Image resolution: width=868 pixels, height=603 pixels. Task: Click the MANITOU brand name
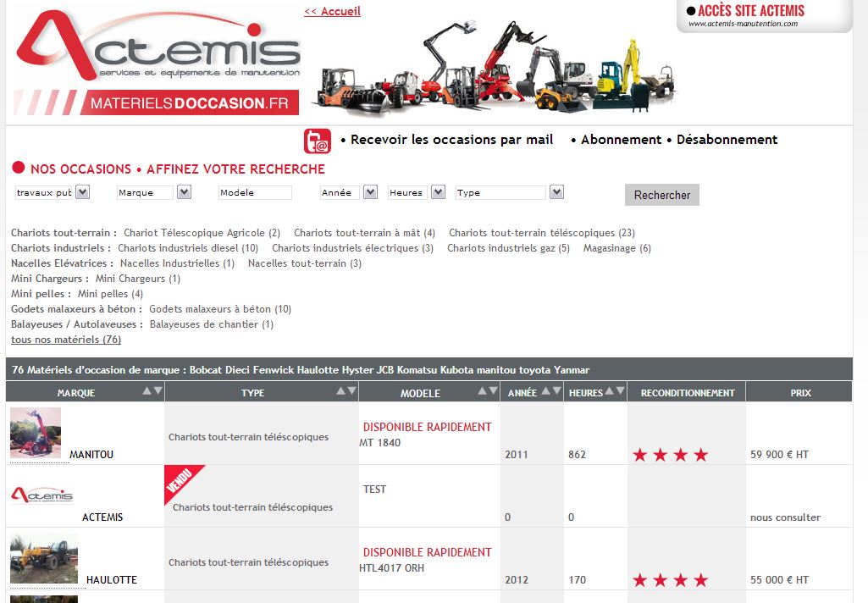point(91,455)
